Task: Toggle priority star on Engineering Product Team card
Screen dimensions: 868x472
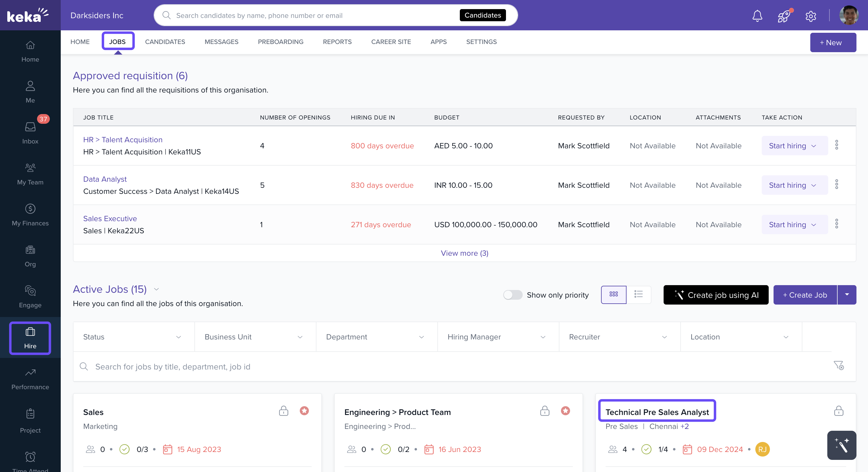Action: click(x=565, y=411)
